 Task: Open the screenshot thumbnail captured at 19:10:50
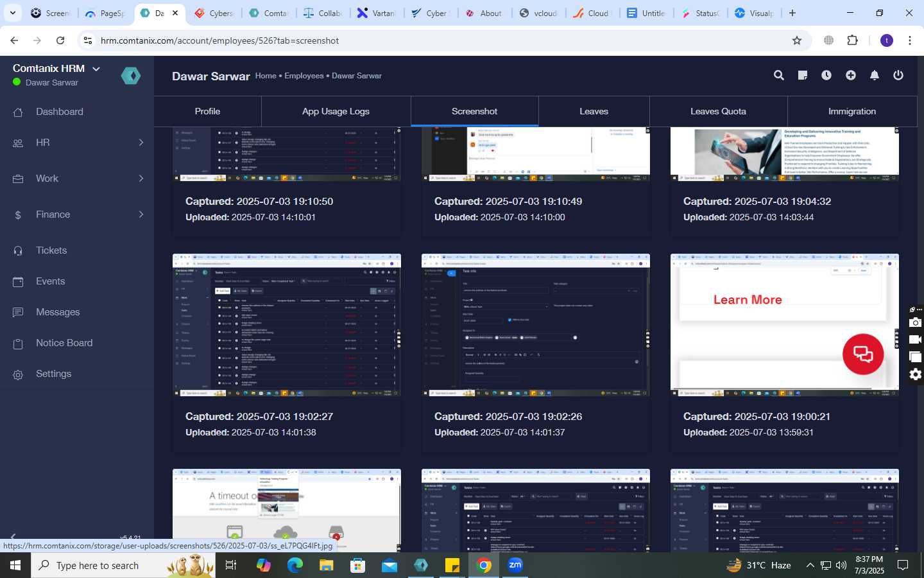pos(287,154)
